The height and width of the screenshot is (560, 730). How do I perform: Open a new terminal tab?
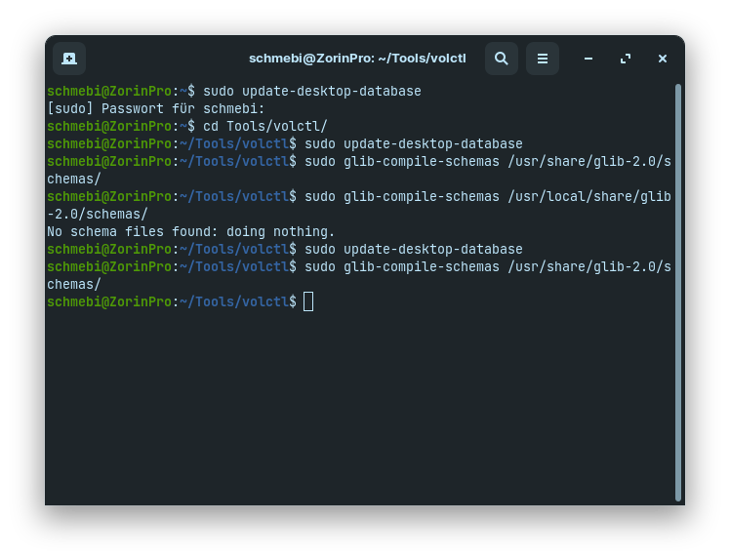[x=69, y=59]
